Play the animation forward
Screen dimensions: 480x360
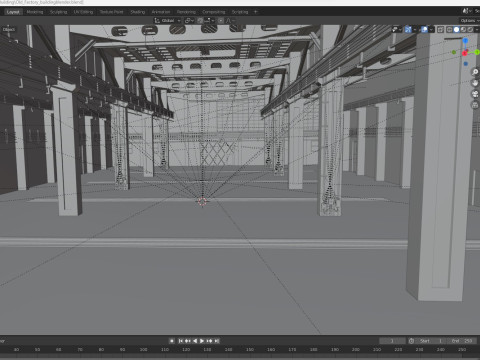coord(202,341)
